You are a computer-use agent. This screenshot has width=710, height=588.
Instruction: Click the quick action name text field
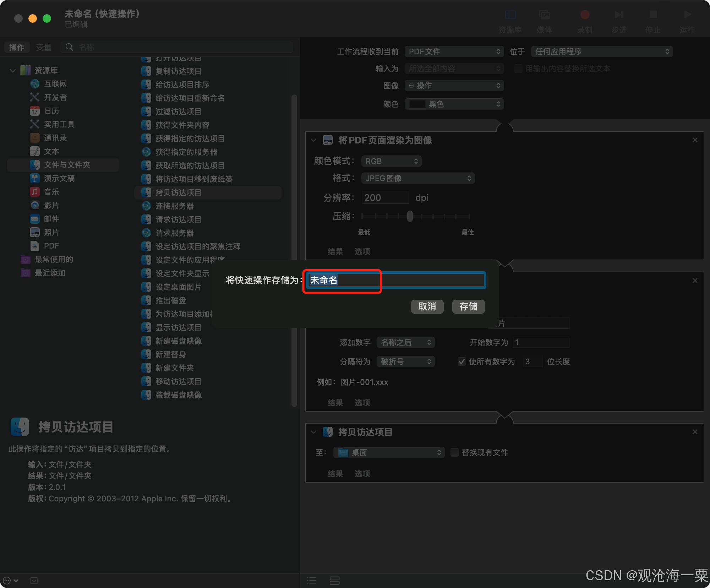[395, 280]
